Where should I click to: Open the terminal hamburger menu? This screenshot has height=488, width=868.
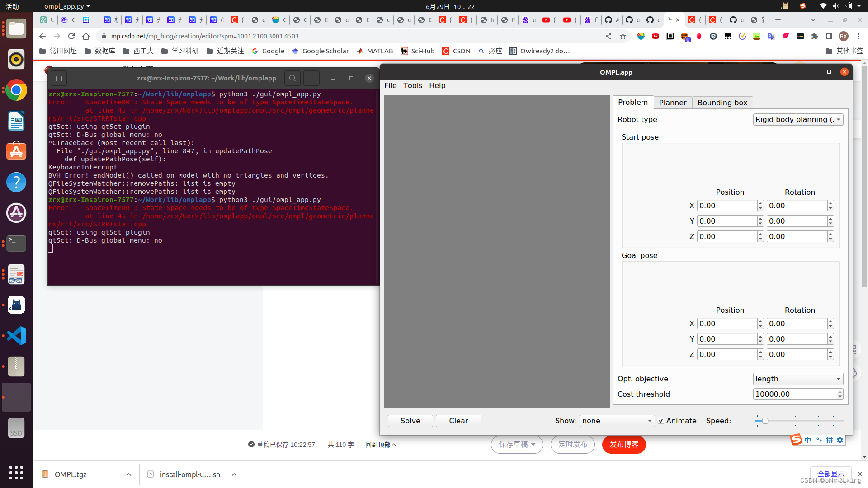[311, 78]
